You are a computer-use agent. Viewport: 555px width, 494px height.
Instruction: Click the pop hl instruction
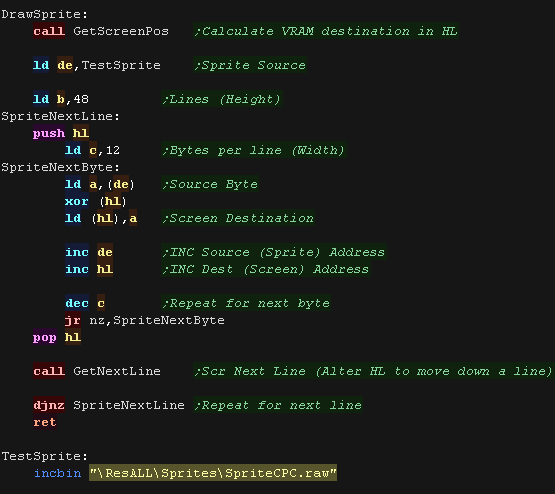[x=57, y=337]
